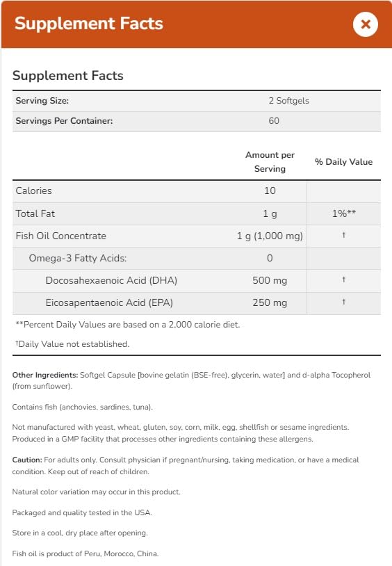Click Docosahexaenoic Acid (DHA) entry
This screenshot has height=566, width=392.
coord(111,280)
